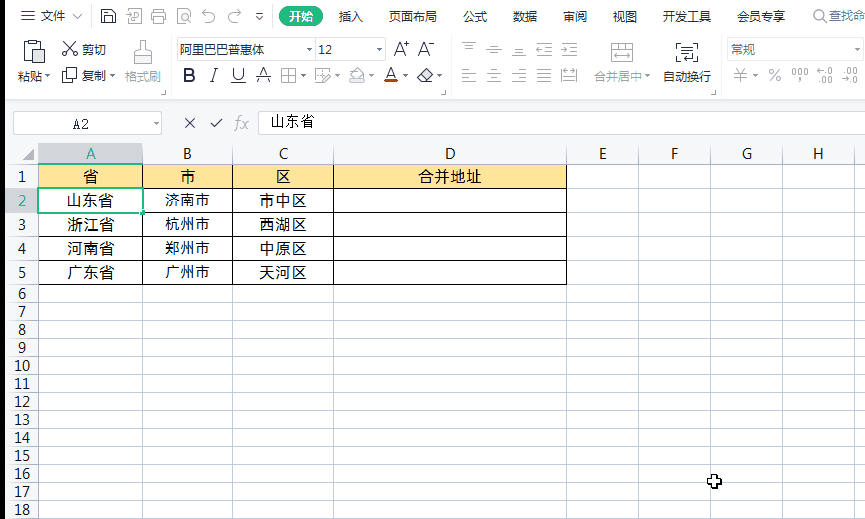Click the thousands separator 000 icon
Image resolution: width=865 pixels, height=519 pixels.
(x=799, y=75)
